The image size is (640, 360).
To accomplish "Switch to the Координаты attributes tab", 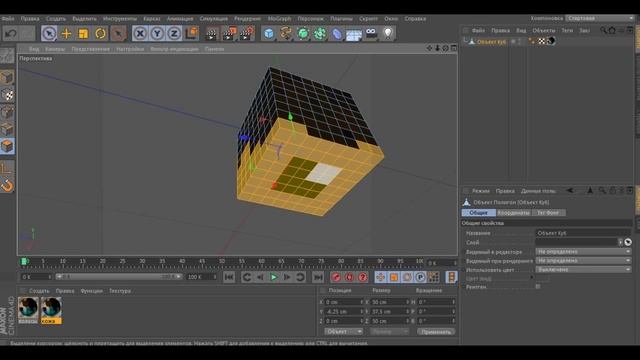I will [x=513, y=213].
